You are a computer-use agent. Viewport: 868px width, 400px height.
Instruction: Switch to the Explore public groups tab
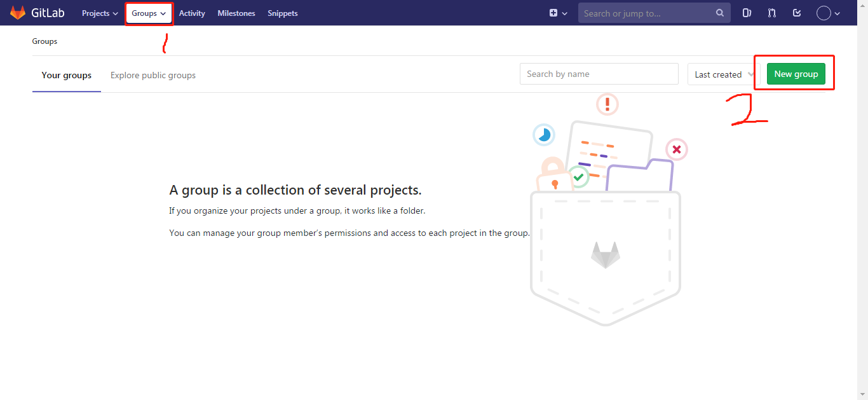[x=153, y=75]
